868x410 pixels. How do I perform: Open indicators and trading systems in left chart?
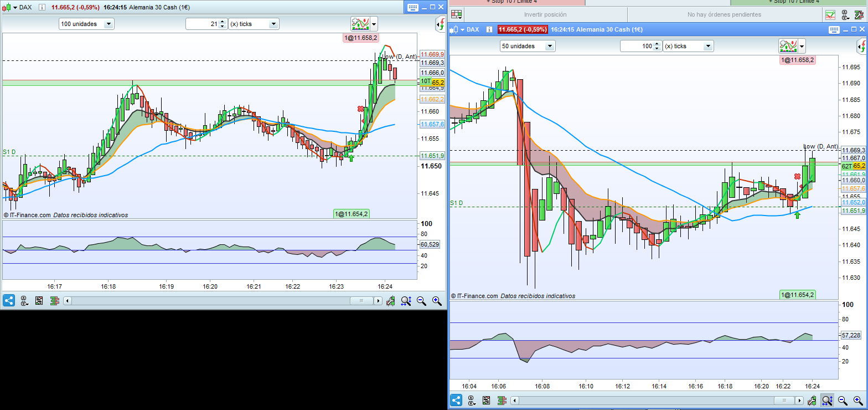tap(360, 23)
